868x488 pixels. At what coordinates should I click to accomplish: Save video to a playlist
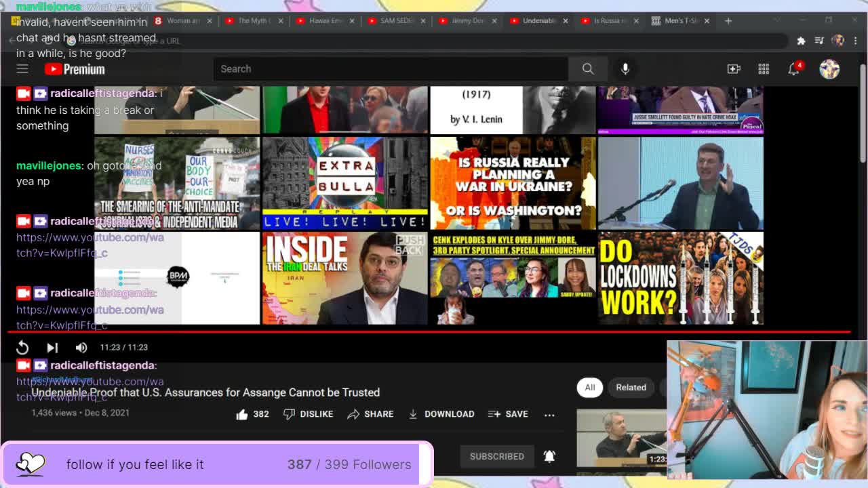[508, 413]
